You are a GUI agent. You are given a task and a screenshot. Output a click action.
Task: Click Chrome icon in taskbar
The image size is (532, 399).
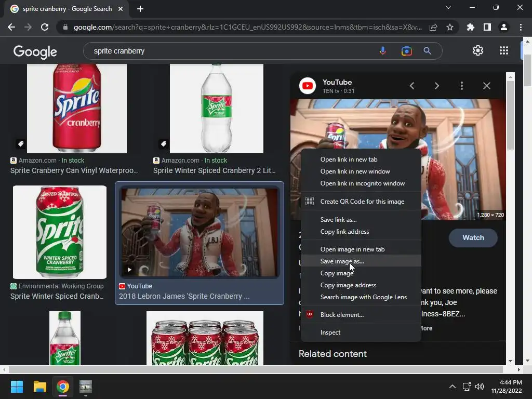tap(63, 387)
